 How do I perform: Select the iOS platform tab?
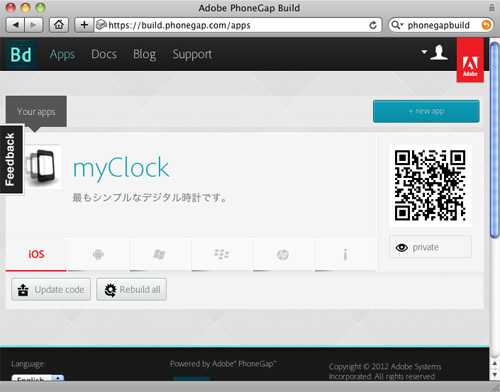coord(36,254)
